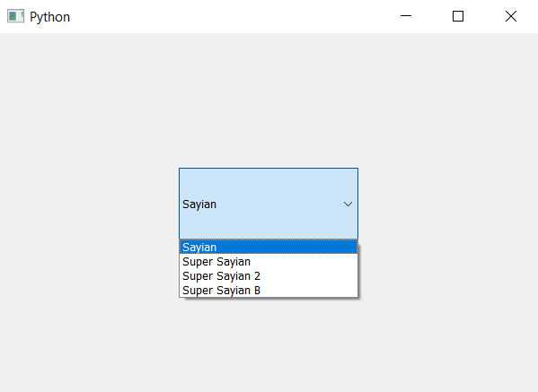538x392 pixels.
Task: Click the combo box showing Sayian
Action: pyautogui.click(x=269, y=204)
